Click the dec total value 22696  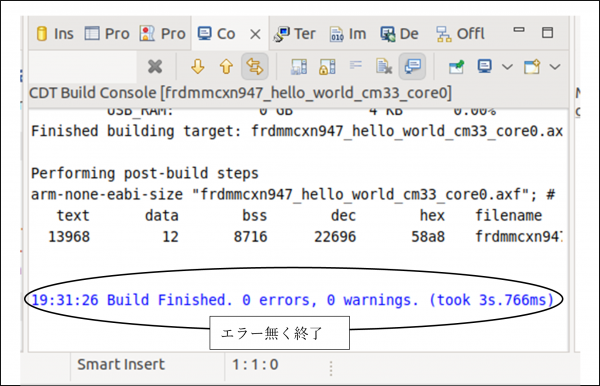click(x=335, y=237)
